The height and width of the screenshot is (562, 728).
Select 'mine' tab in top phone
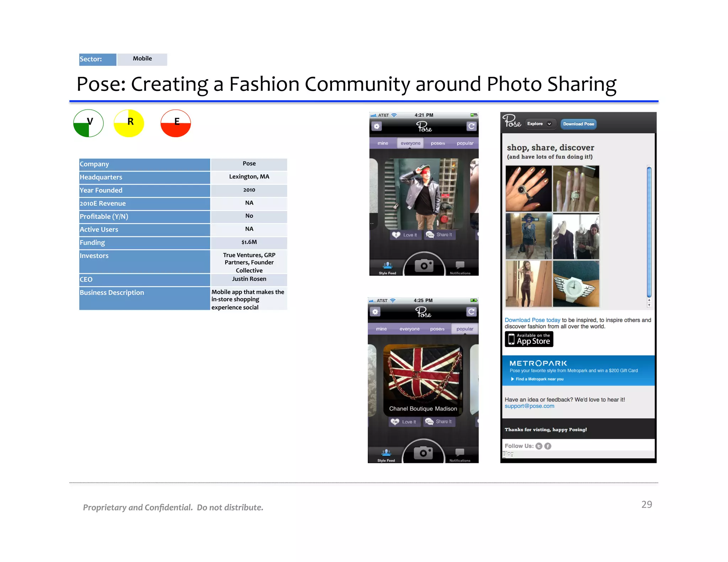click(383, 143)
